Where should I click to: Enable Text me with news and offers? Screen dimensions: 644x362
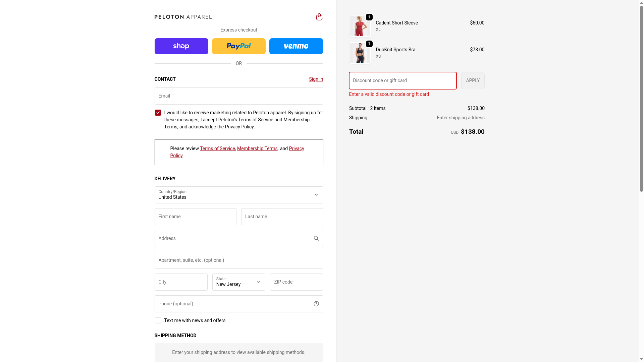(158, 320)
